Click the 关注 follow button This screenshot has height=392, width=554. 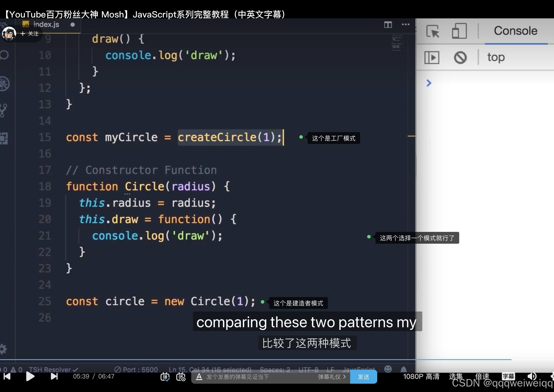tap(30, 33)
